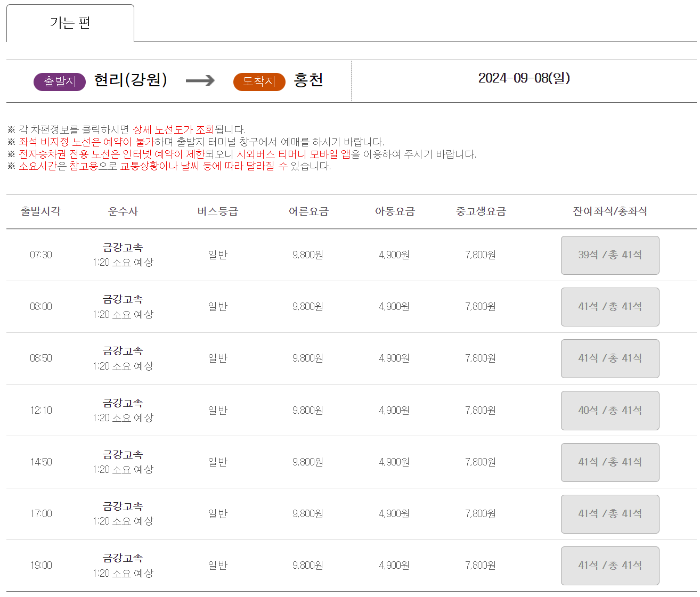
Task: Click the 12:10 departure time
Action: 41,410
